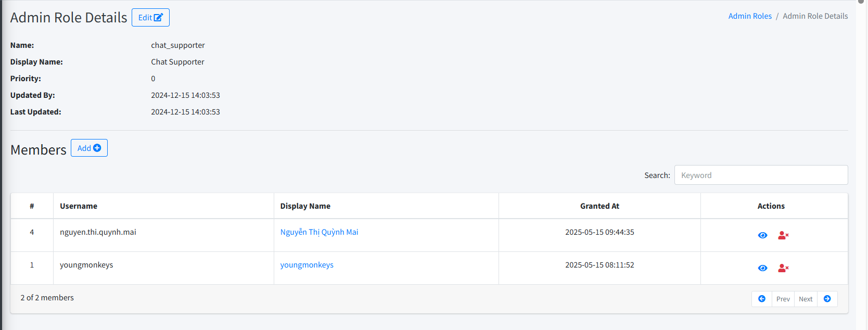Sort by the Username column header
868x330 pixels.
pos(79,206)
